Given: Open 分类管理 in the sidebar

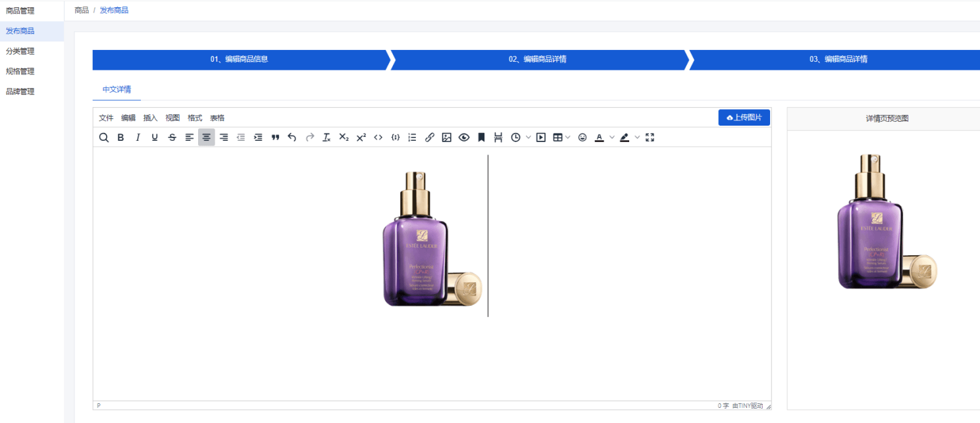Looking at the screenshot, I should [x=32, y=51].
